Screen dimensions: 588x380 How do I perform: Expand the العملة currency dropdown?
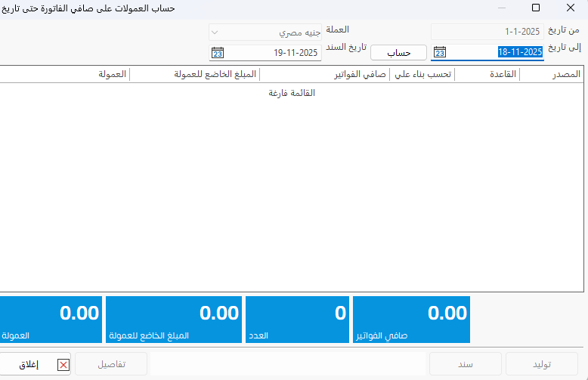[215, 32]
